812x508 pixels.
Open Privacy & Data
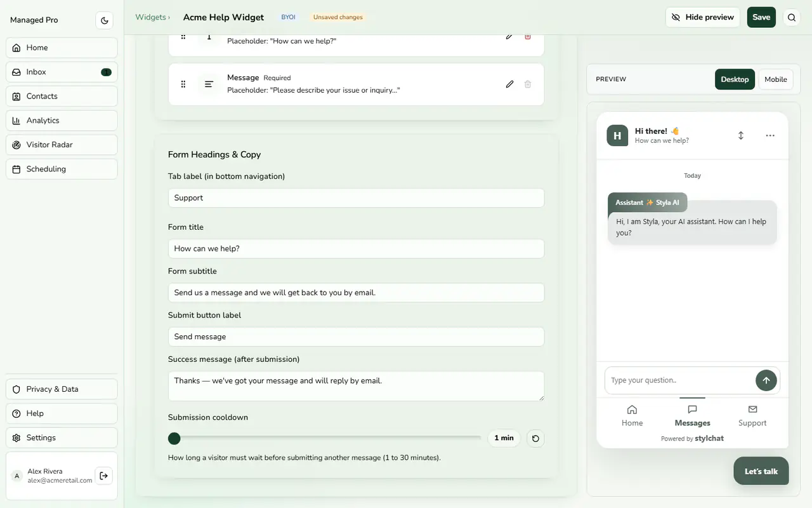tap(62, 389)
